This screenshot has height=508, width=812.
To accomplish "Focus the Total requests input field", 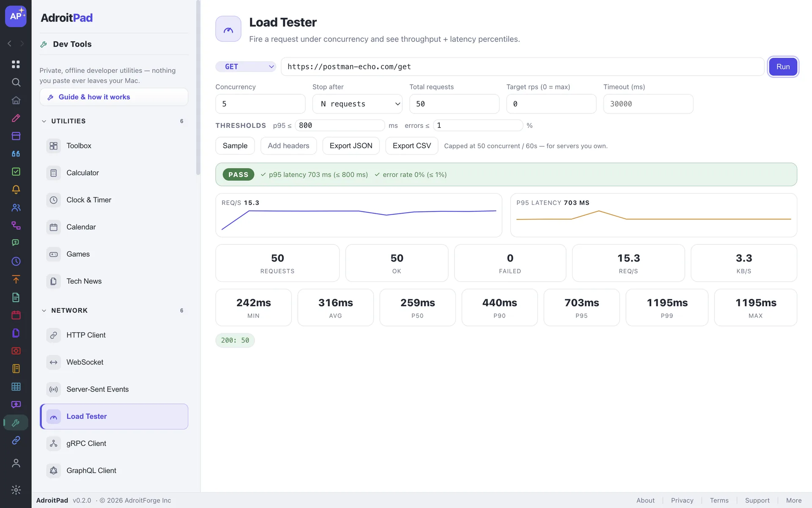I will (x=454, y=104).
